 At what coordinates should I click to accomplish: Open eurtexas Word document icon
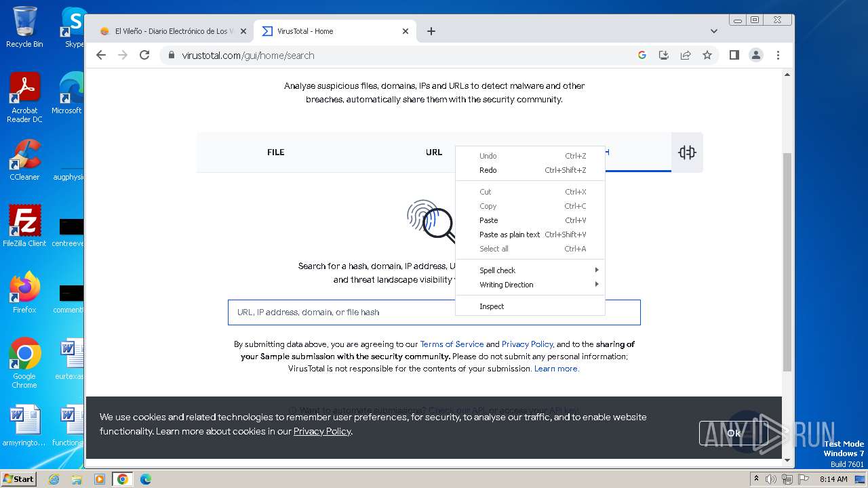point(70,359)
